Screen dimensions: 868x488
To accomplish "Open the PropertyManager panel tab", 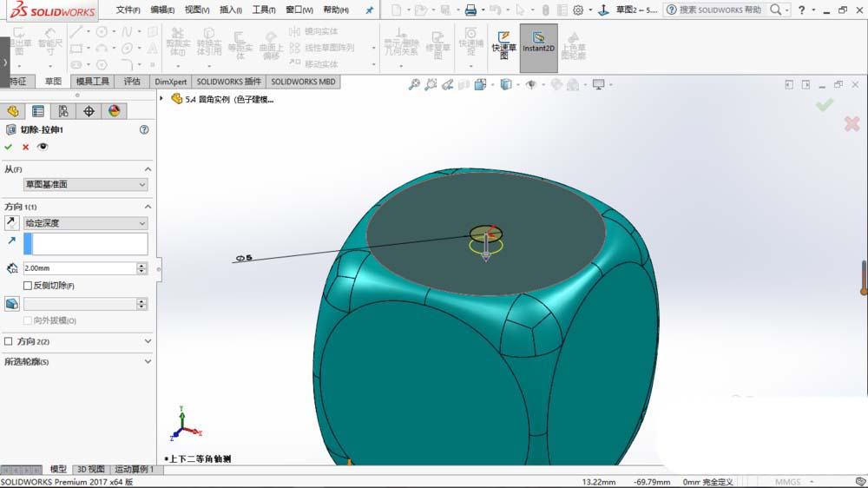I will coord(37,111).
